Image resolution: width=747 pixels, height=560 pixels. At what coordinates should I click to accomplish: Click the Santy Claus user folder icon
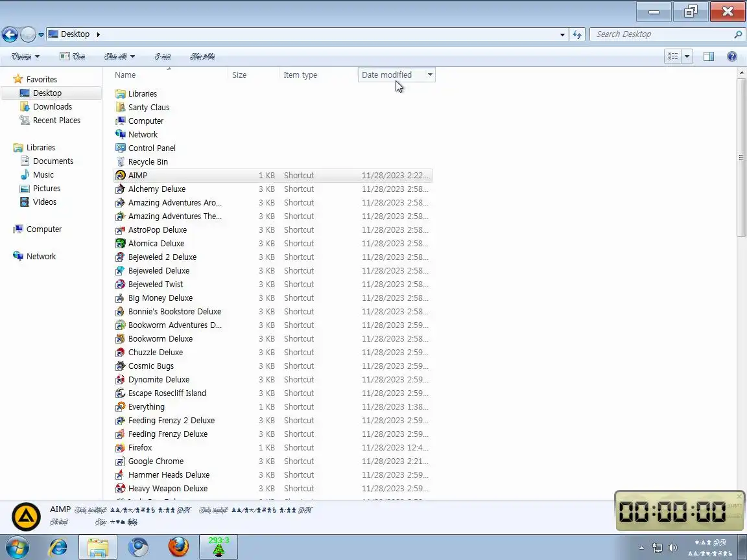tap(121, 107)
